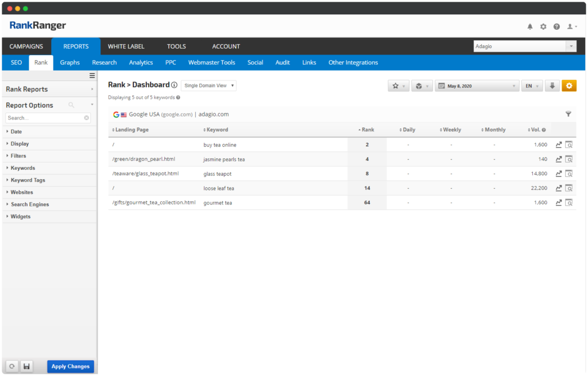
Task: View SERP snapshot for glass teapot
Action: click(x=569, y=173)
